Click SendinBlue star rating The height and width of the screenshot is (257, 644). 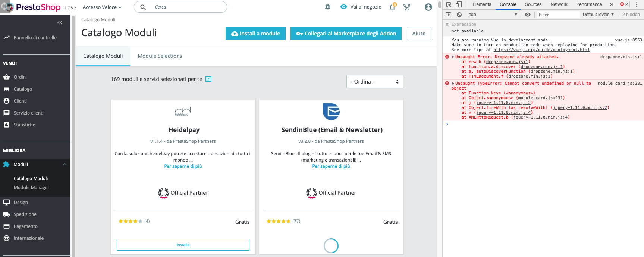click(279, 222)
